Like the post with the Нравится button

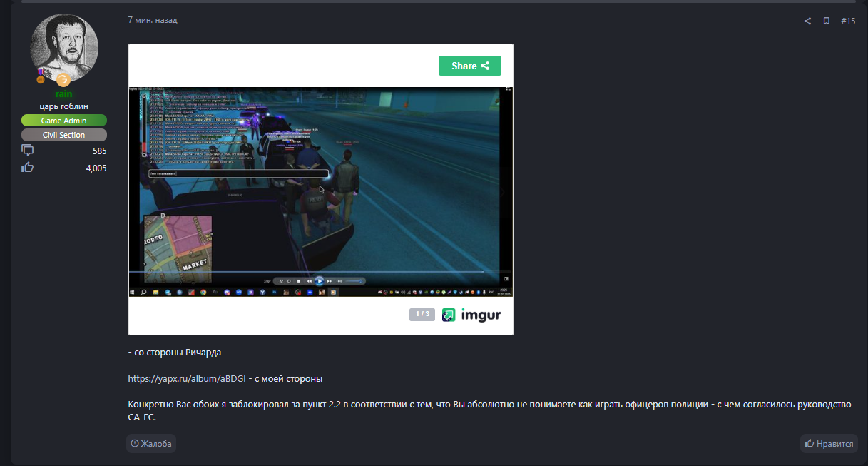[x=829, y=444]
